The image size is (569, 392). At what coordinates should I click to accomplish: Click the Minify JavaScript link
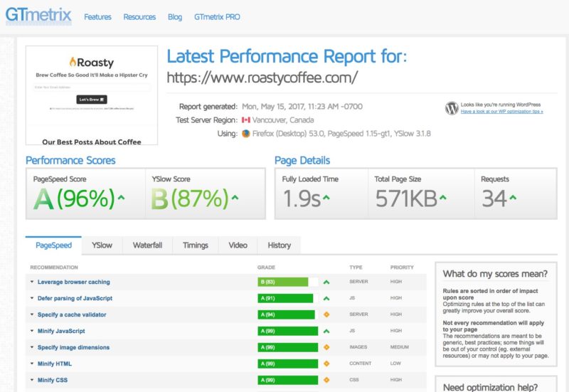pos(61,331)
